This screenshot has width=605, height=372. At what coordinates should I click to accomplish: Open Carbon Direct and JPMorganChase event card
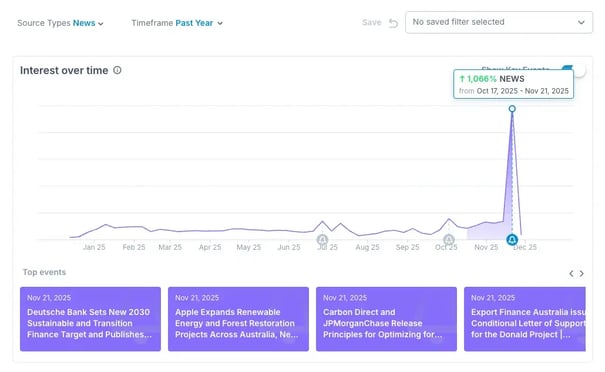(x=386, y=319)
